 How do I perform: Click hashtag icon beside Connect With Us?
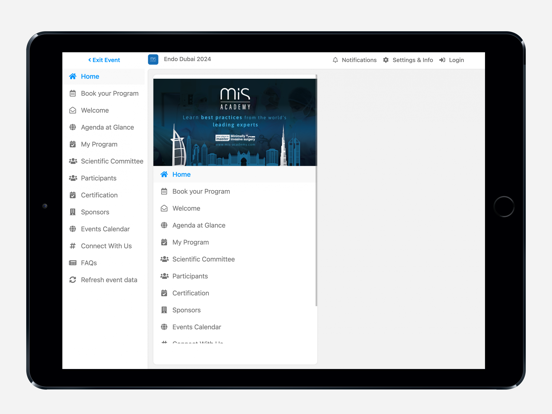click(73, 246)
